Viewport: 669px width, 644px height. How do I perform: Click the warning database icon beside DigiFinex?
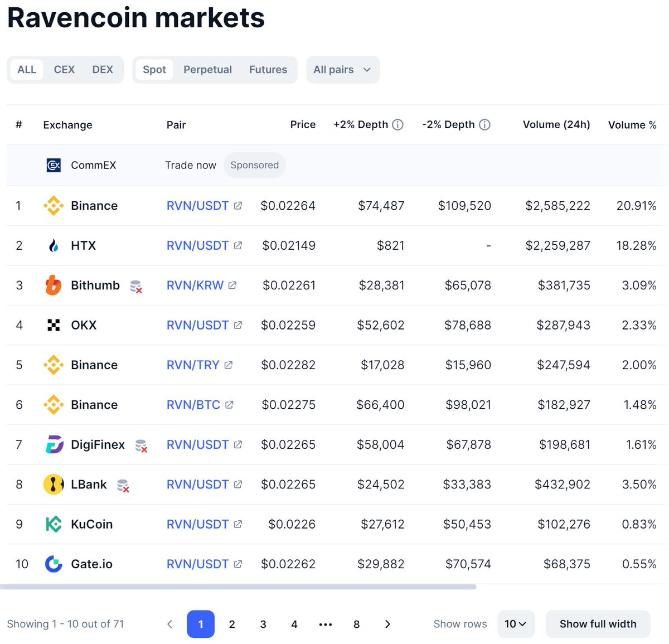tap(141, 446)
